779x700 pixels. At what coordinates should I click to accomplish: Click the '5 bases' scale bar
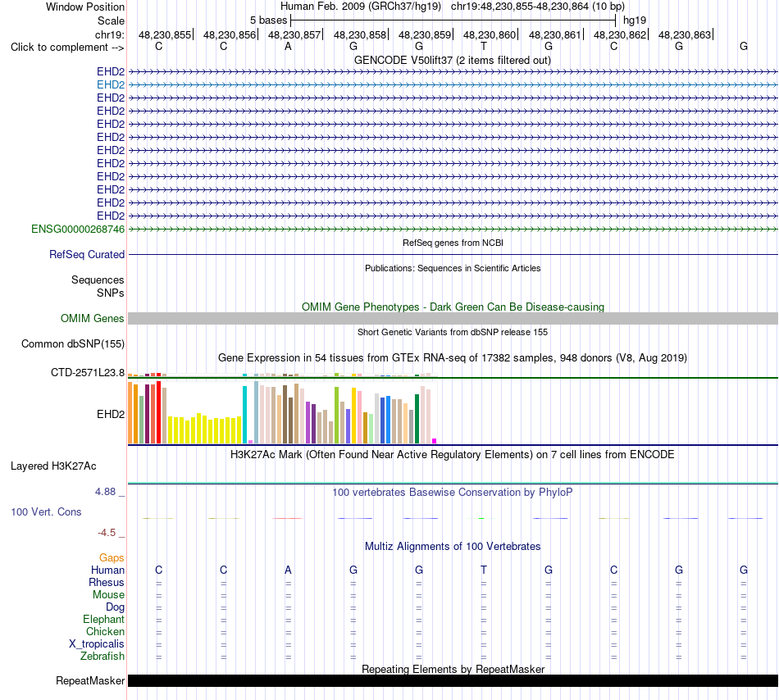click(453, 20)
